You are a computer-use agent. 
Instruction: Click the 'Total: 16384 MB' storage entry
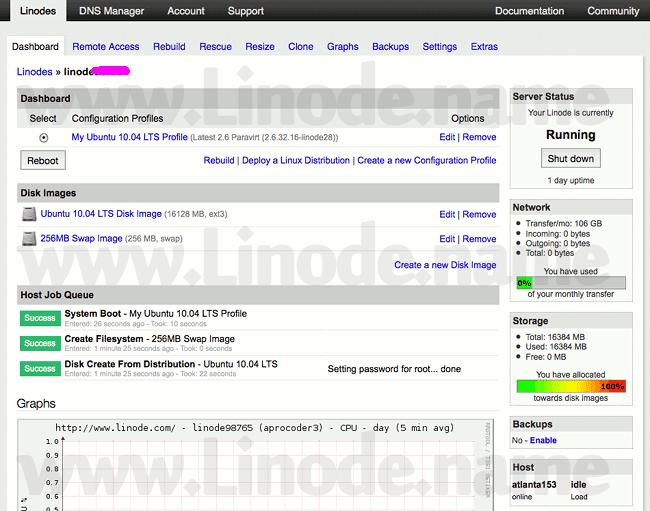coord(555,337)
